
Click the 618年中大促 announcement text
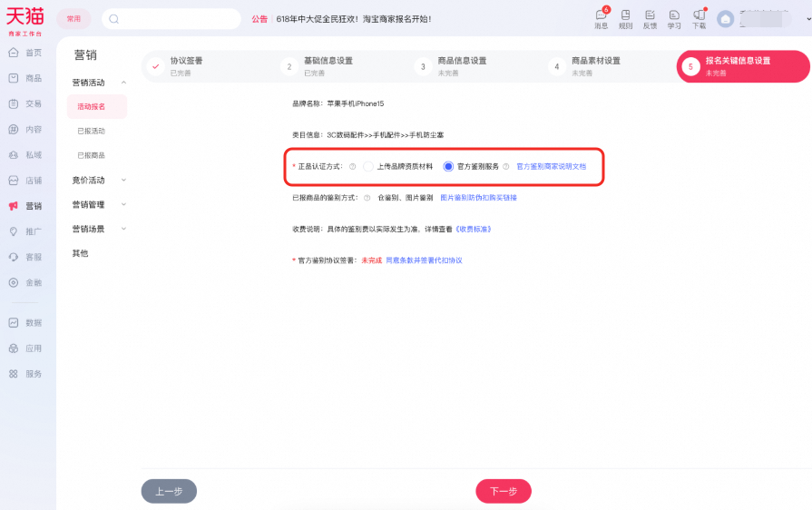(x=354, y=19)
